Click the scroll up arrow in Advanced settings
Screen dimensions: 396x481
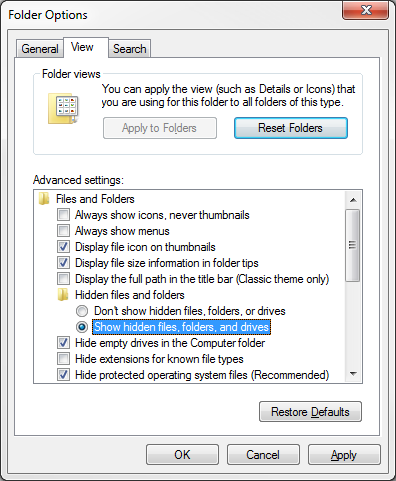pyautogui.click(x=353, y=200)
